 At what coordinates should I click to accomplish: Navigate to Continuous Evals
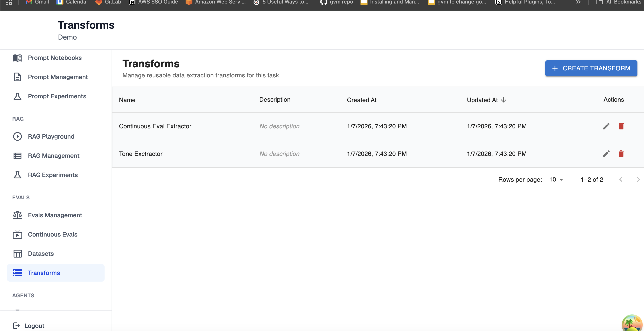point(52,234)
